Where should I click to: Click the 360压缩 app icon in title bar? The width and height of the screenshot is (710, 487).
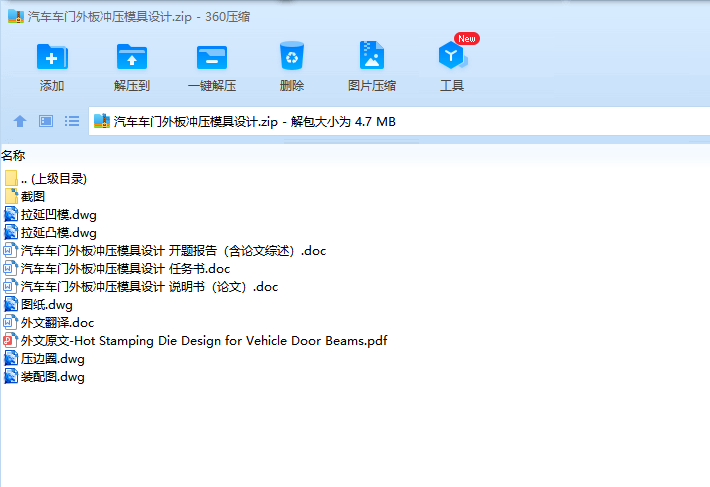coord(16,17)
